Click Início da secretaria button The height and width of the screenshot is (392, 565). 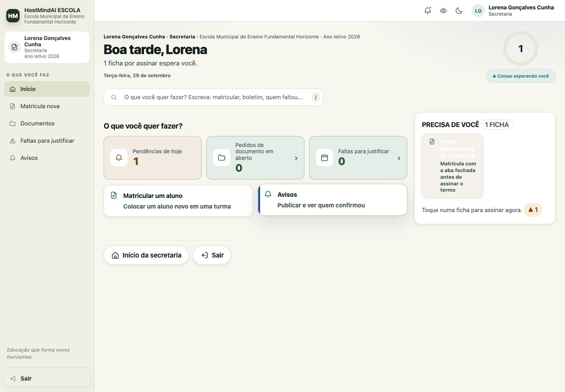click(x=146, y=255)
